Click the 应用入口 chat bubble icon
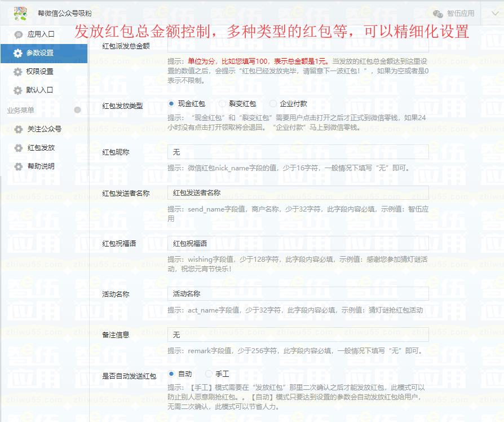Screen dimensions: 504x422 point(18,34)
